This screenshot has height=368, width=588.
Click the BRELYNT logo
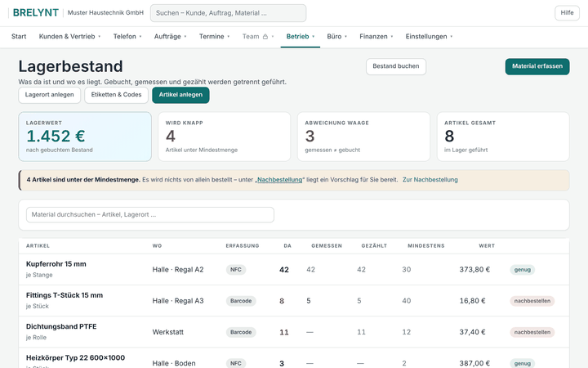tap(36, 13)
